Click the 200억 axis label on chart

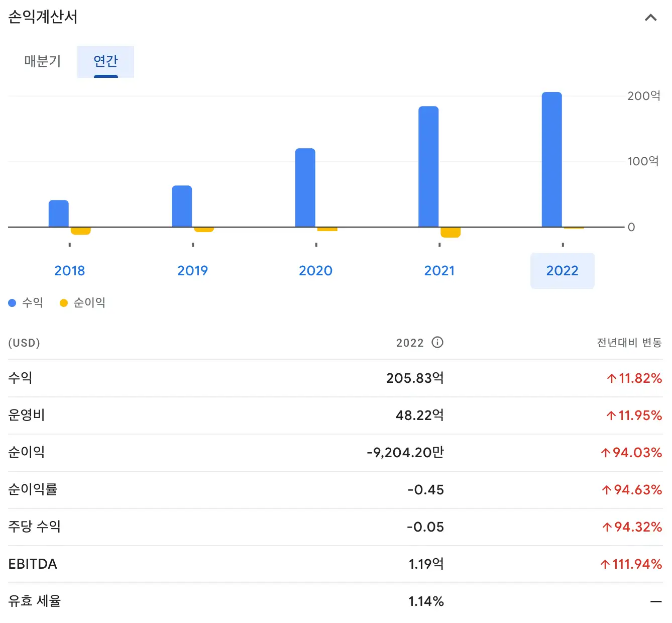coord(644,95)
